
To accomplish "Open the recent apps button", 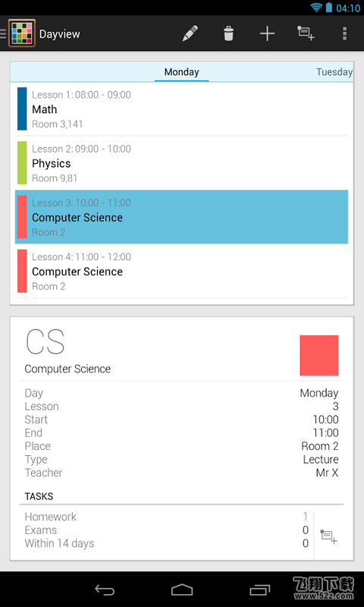I will tap(259, 590).
